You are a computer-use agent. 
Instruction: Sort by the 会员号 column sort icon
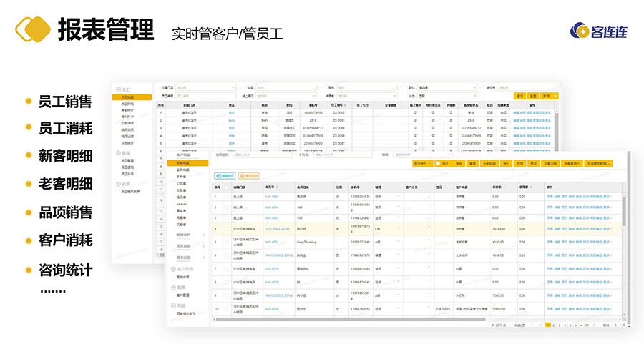coord(277,187)
